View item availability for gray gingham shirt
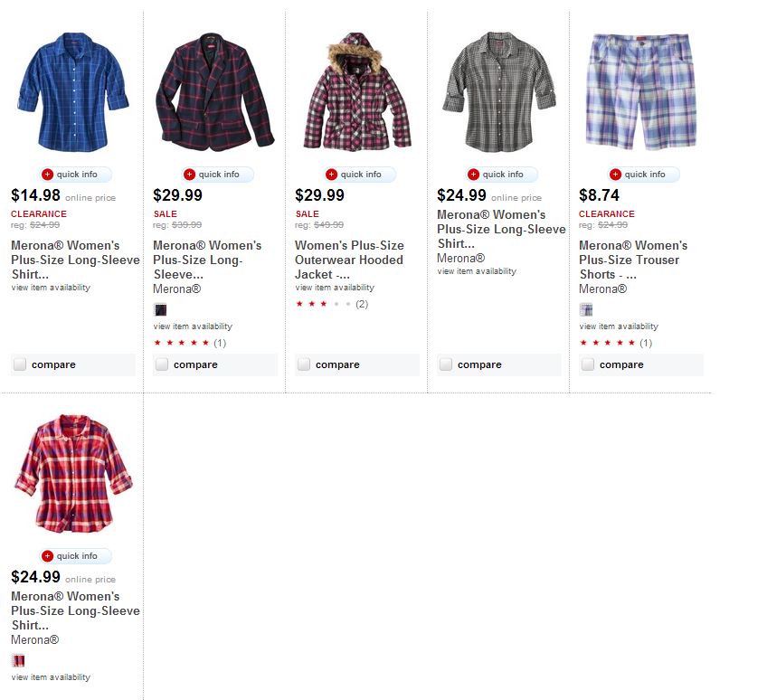The image size is (767, 700). click(477, 271)
